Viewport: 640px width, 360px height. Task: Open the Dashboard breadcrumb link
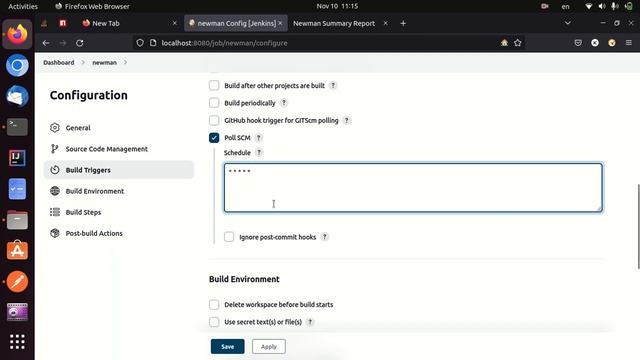[x=59, y=62]
